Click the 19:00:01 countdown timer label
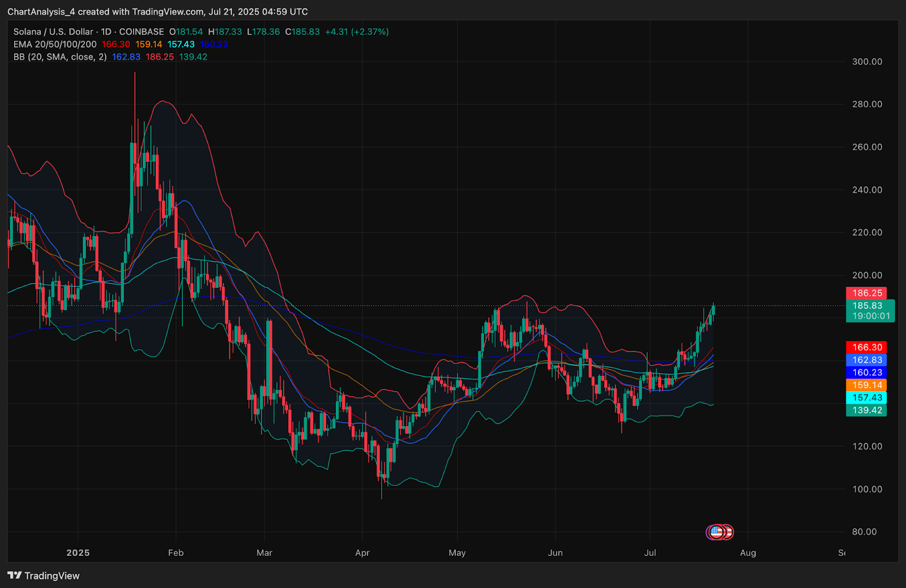 click(x=871, y=316)
